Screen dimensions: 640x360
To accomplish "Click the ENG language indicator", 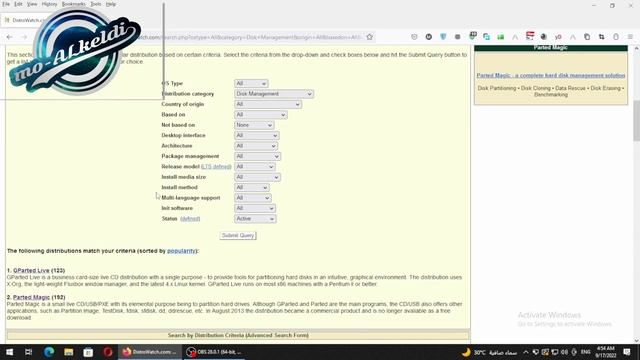I will (x=586, y=352).
